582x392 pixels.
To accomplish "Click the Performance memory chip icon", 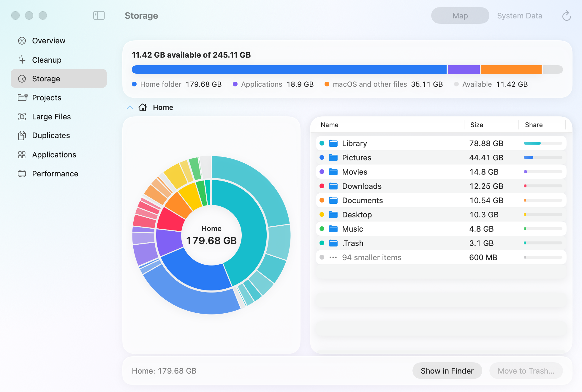I will pos(22,174).
